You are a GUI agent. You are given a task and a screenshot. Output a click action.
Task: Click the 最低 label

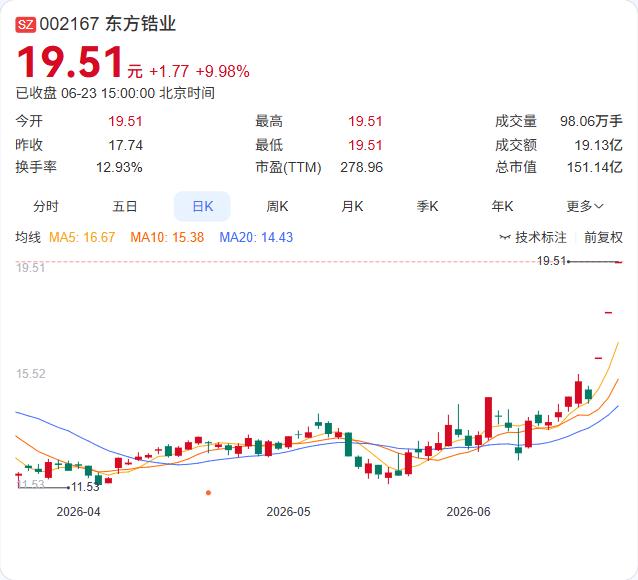click(269, 145)
